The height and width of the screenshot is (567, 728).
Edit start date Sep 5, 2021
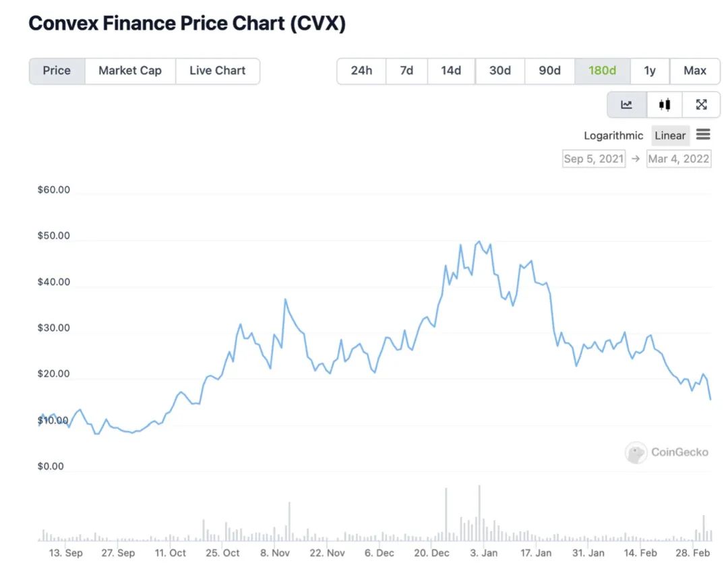pos(594,159)
